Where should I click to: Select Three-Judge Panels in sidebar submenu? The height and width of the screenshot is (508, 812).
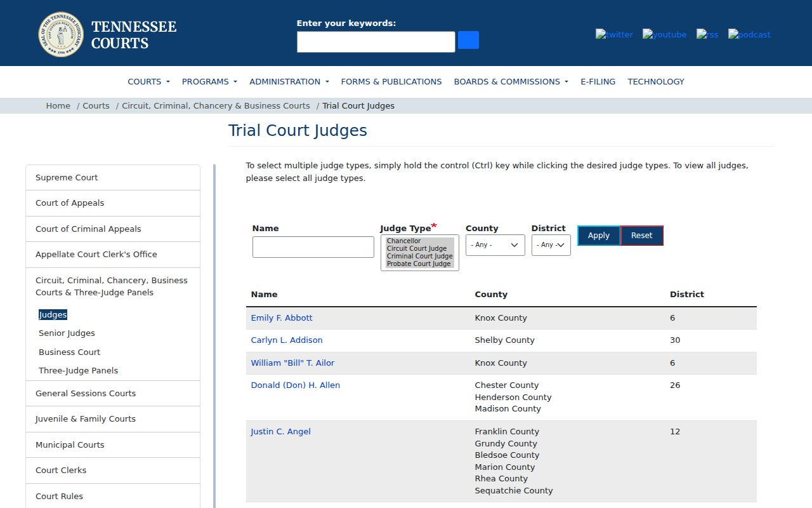point(78,370)
